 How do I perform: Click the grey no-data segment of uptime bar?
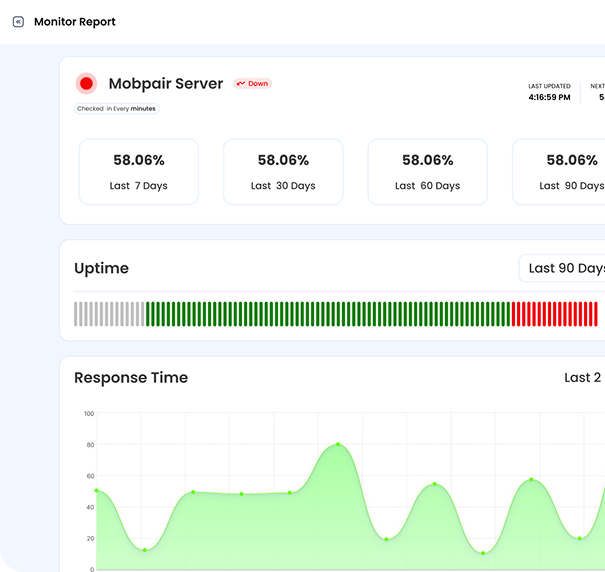point(109,314)
